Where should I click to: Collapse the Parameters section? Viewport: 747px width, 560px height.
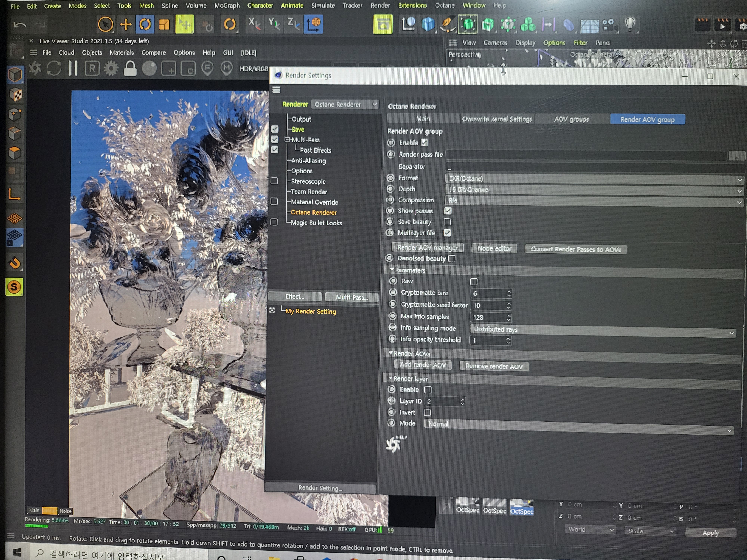tap(392, 270)
